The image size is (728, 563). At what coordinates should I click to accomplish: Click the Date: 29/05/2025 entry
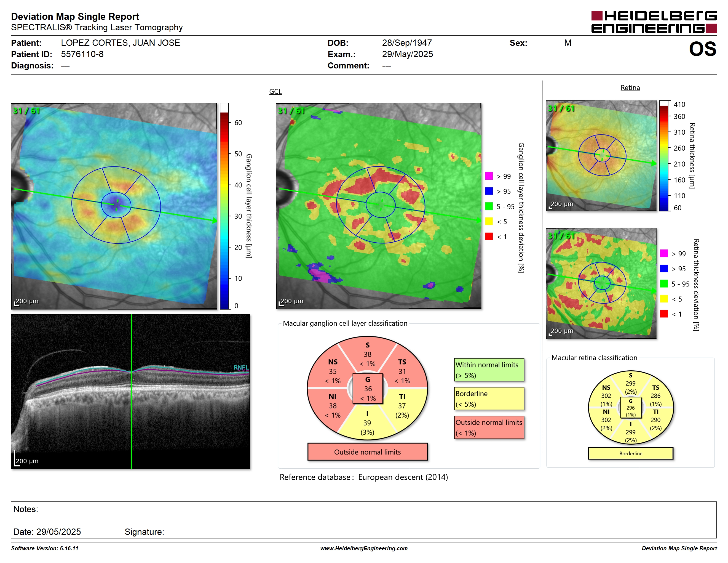pos(47,532)
